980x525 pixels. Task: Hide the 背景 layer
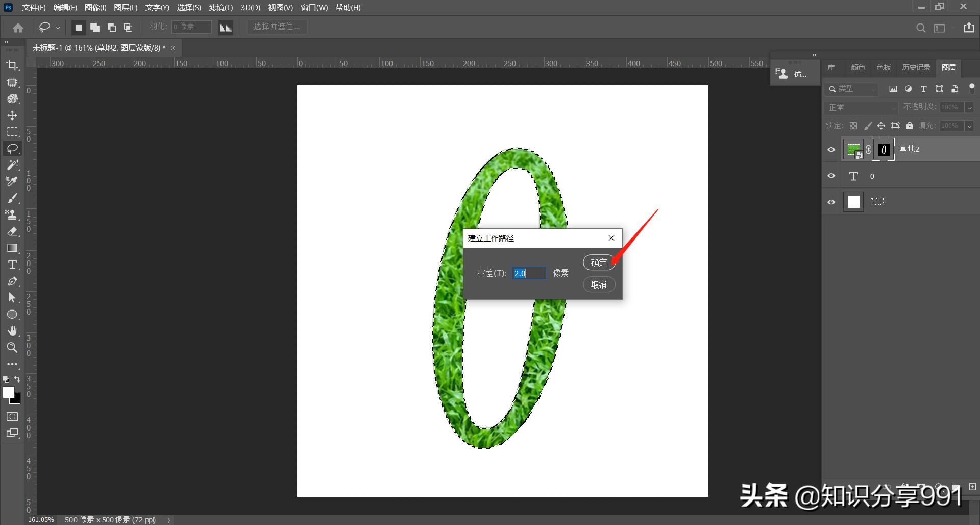click(x=831, y=202)
